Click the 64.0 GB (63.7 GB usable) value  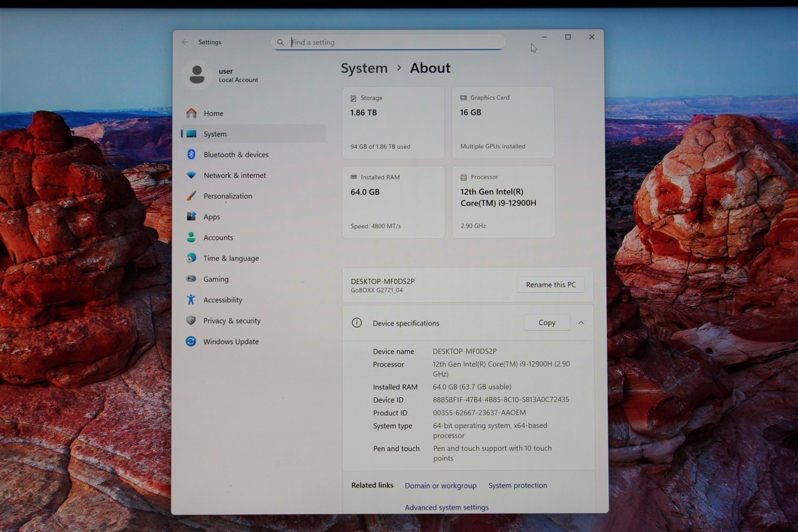pyautogui.click(x=472, y=386)
